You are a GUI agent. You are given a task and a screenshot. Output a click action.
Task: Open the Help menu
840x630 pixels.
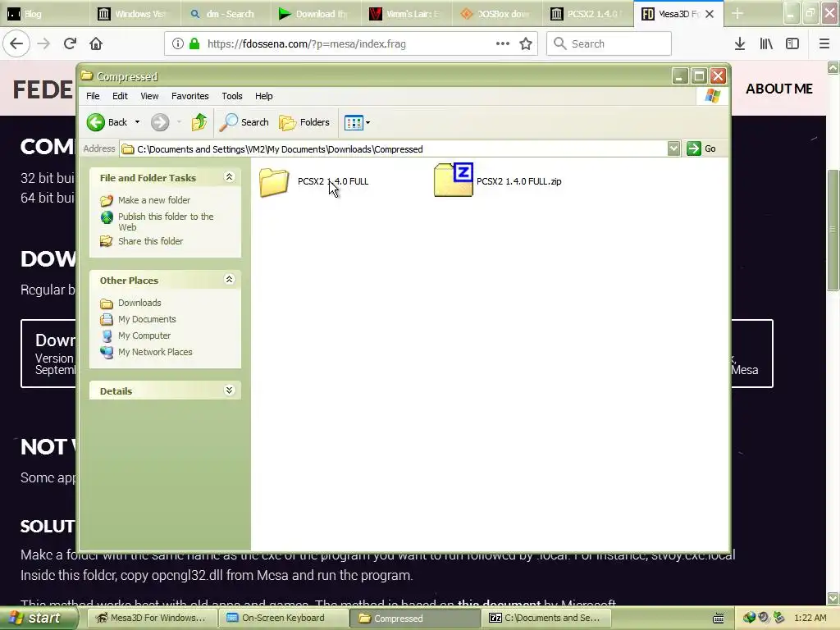[x=263, y=96]
